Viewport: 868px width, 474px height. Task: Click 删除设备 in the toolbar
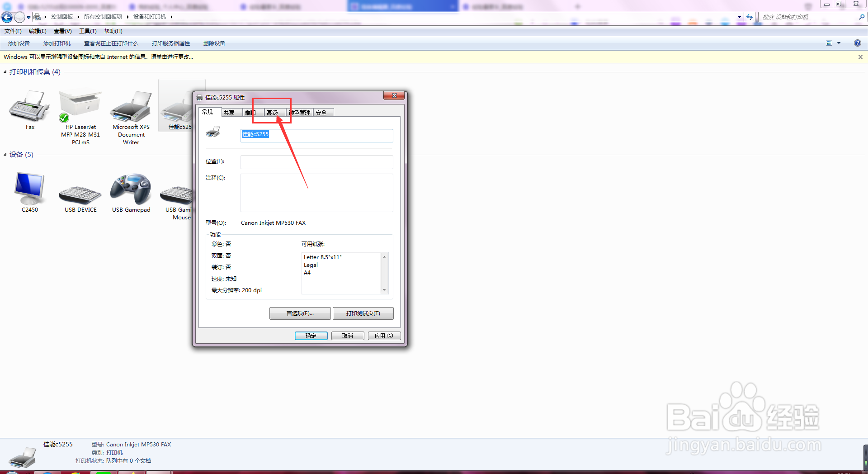click(x=214, y=43)
